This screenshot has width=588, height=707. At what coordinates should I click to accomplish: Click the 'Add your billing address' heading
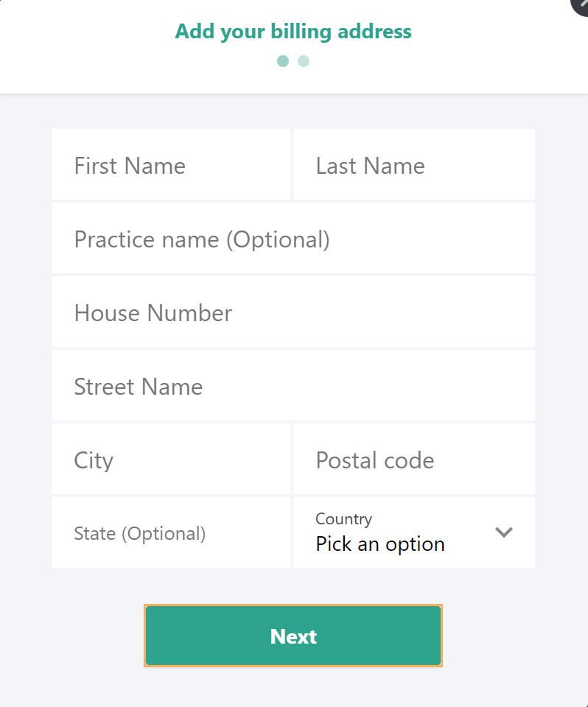tap(293, 32)
